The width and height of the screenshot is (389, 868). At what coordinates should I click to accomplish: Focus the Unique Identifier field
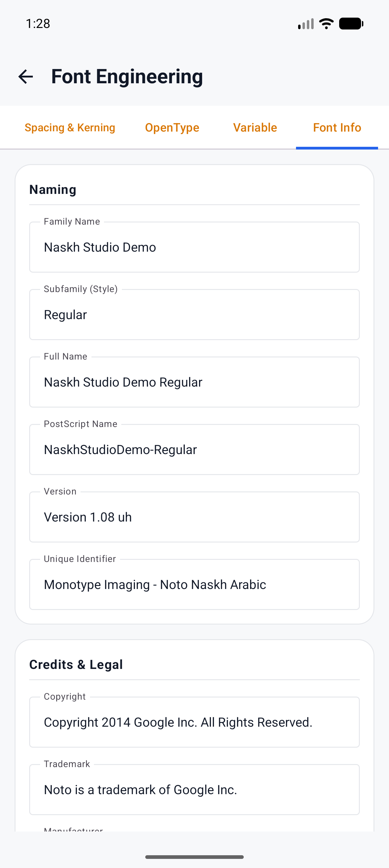(x=194, y=584)
